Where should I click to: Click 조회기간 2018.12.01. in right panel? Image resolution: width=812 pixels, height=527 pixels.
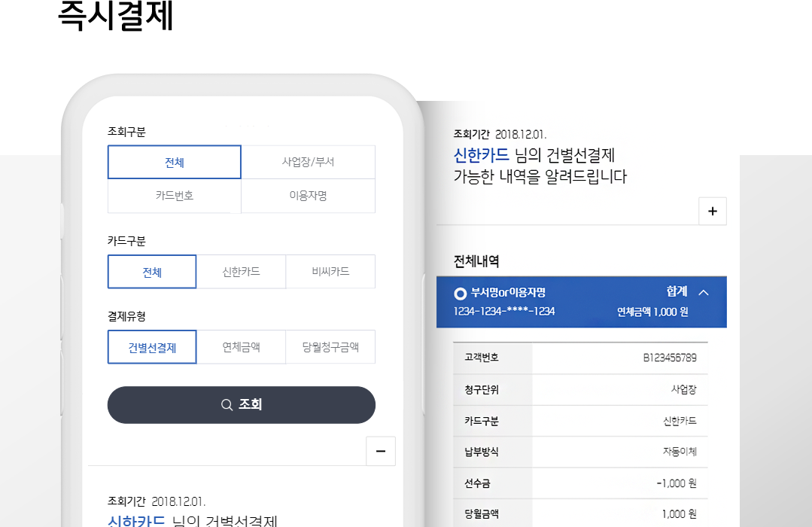tap(500, 134)
